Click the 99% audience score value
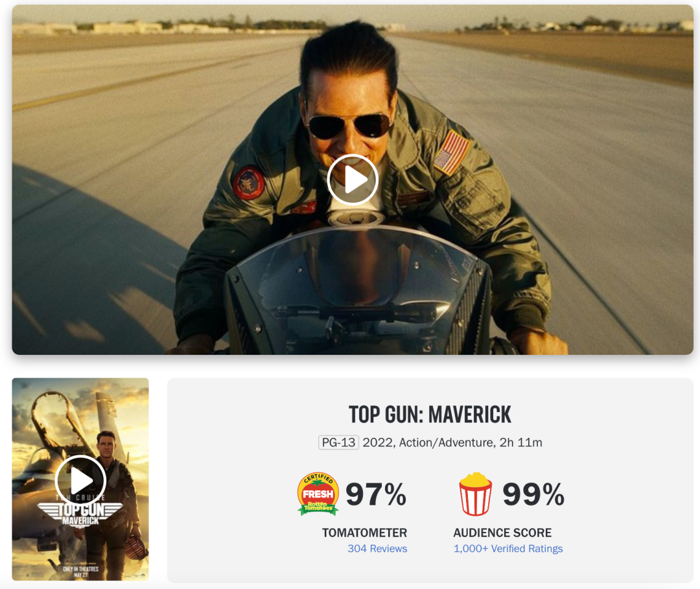 (x=533, y=494)
